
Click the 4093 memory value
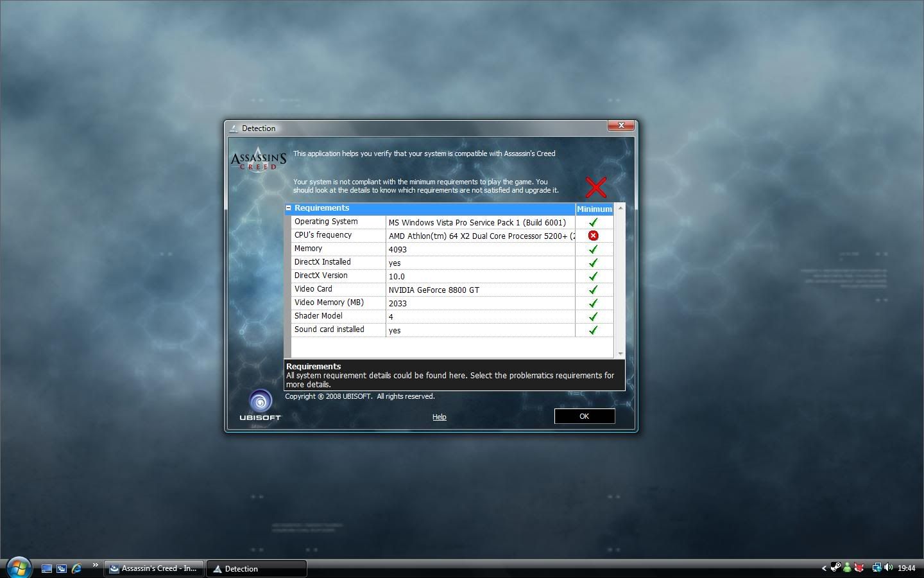tap(398, 250)
